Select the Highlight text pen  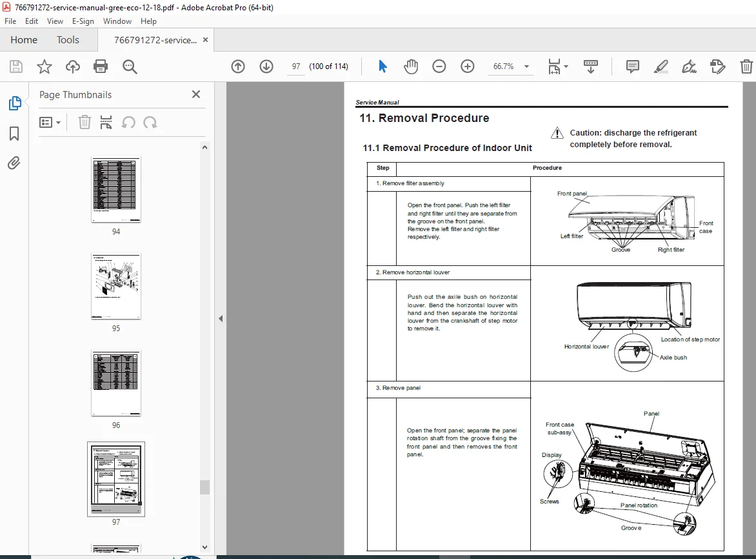click(x=661, y=66)
